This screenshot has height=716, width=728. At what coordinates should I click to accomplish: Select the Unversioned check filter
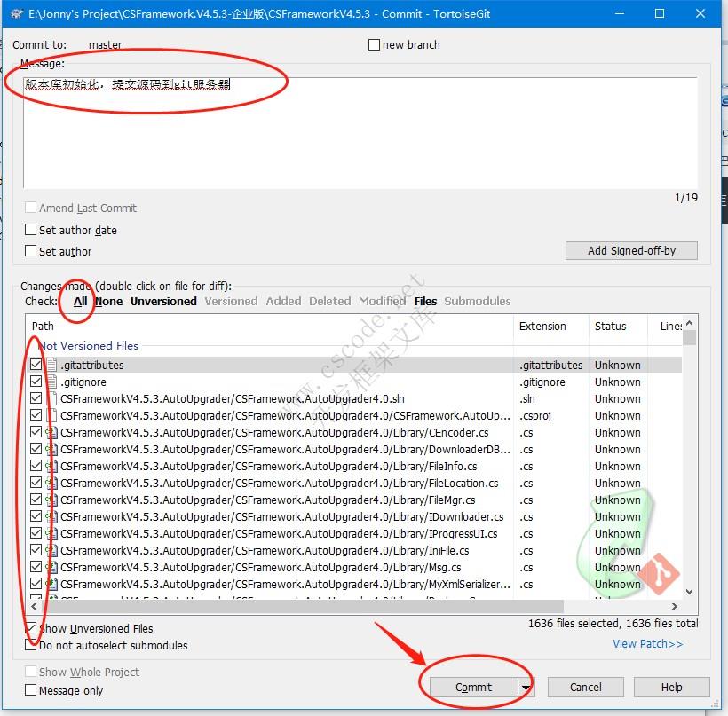click(163, 301)
